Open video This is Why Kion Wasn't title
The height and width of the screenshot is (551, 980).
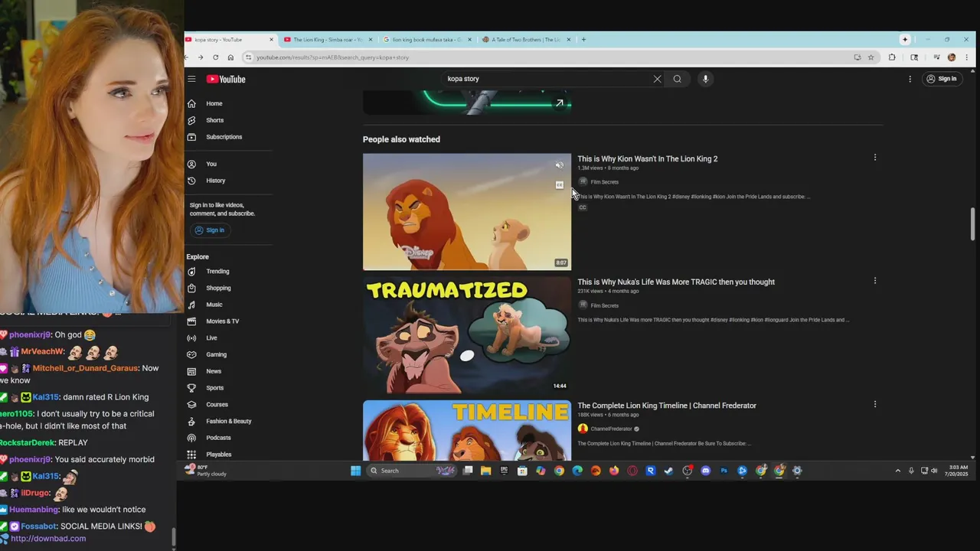click(x=648, y=158)
